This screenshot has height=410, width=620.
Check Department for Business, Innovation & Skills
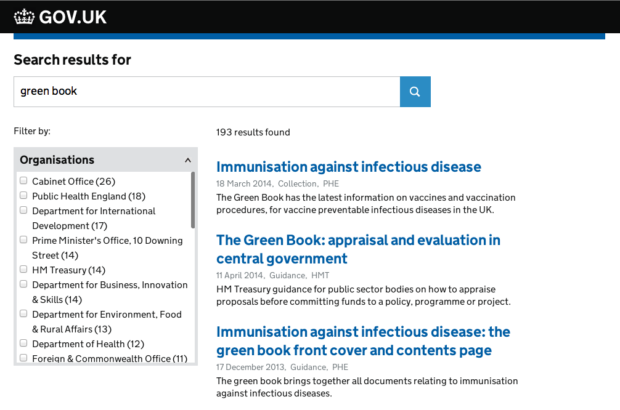click(24, 284)
